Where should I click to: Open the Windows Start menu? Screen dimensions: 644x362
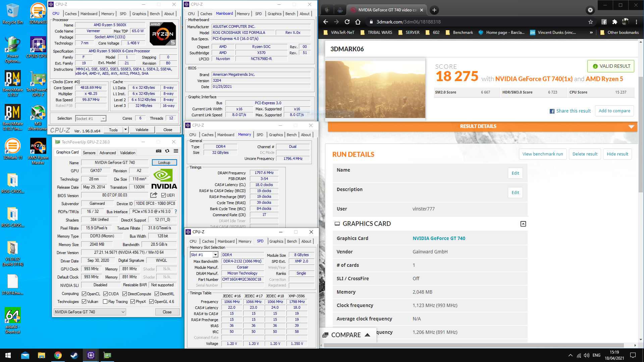8,355
